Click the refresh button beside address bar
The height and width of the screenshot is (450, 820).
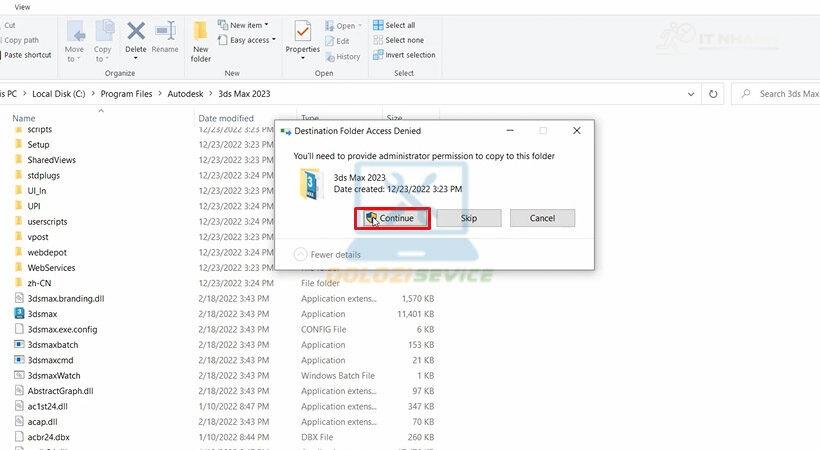pyautogui.click(x=713, y=94)
